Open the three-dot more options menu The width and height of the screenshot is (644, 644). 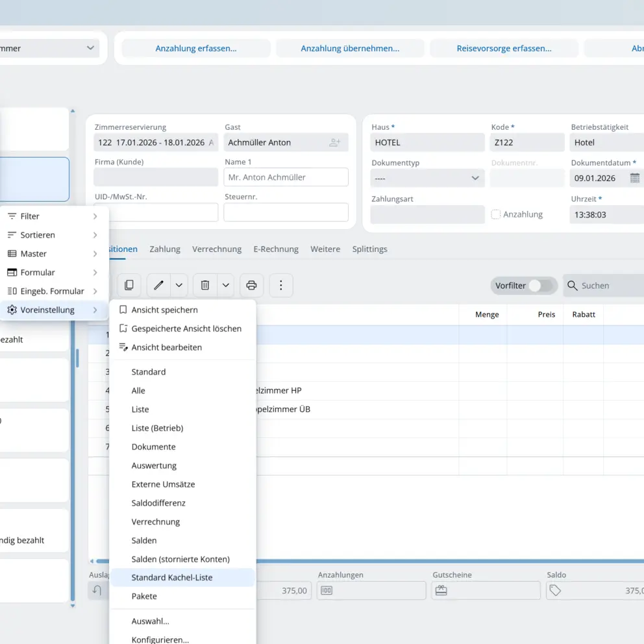pos(280,285)
